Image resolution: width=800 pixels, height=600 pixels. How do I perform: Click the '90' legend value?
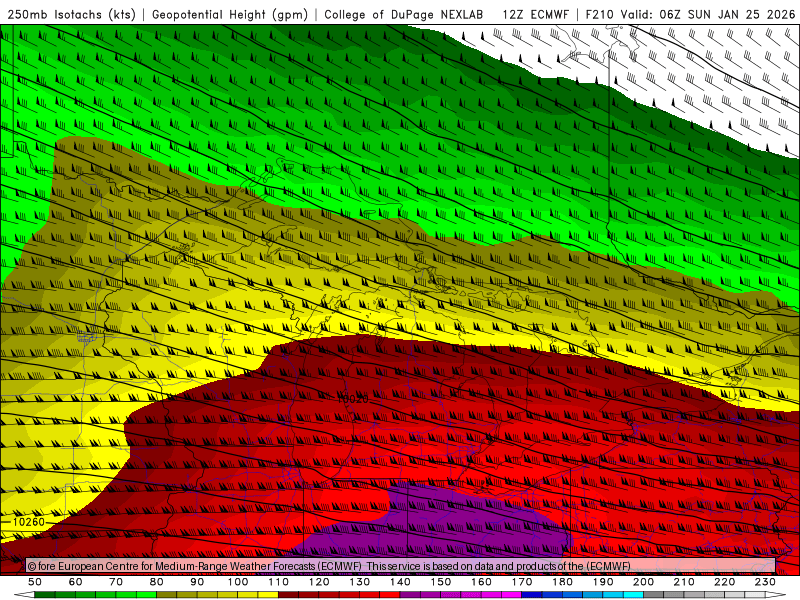coord(197,582)
